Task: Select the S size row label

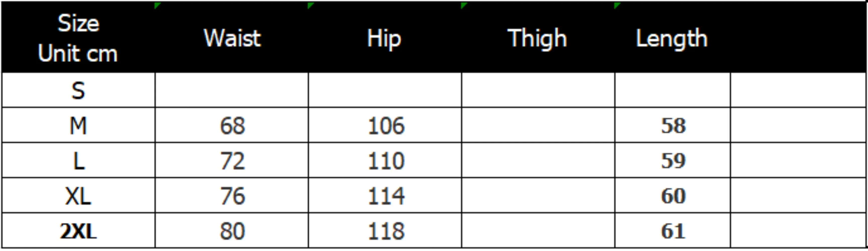Action: point(78,91)
